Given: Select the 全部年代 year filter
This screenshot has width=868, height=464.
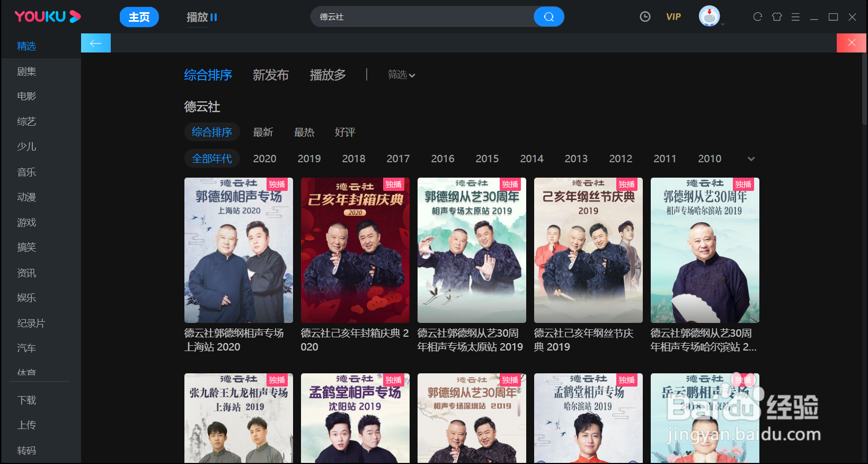Looking at the screenshot, I should pos(212,159).
